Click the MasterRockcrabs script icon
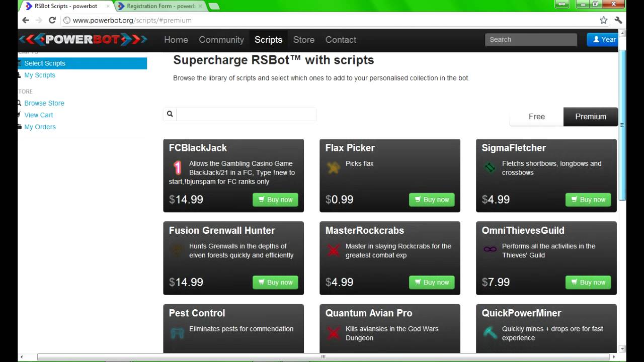 coord(333,250)
